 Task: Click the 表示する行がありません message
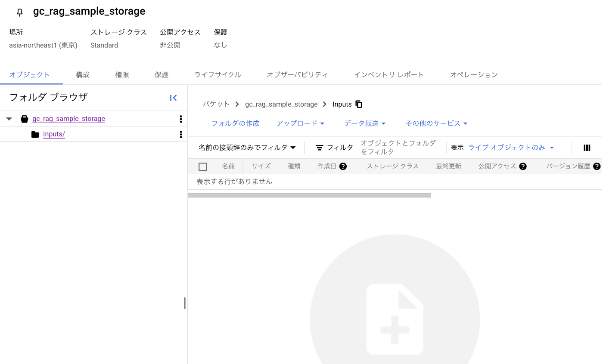pos(234,182)
